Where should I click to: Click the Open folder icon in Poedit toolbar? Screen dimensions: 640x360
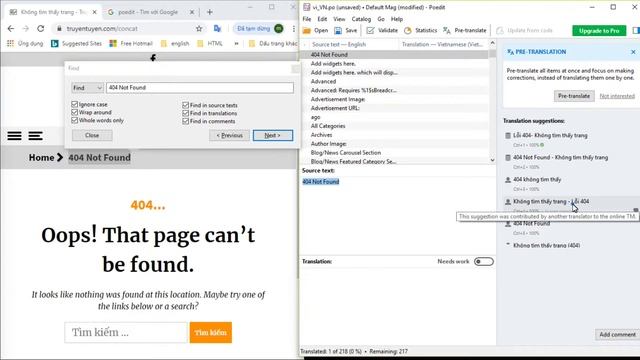(x=307, y=31)
